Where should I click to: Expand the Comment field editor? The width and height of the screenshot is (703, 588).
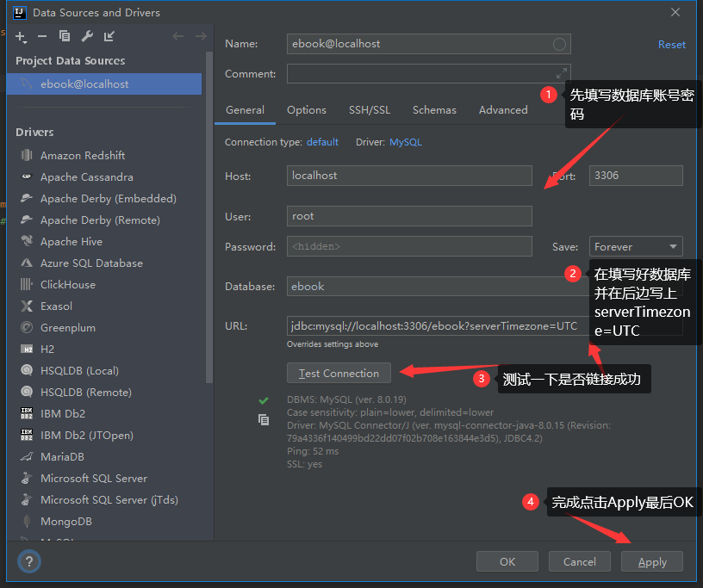tap(562, 73)
